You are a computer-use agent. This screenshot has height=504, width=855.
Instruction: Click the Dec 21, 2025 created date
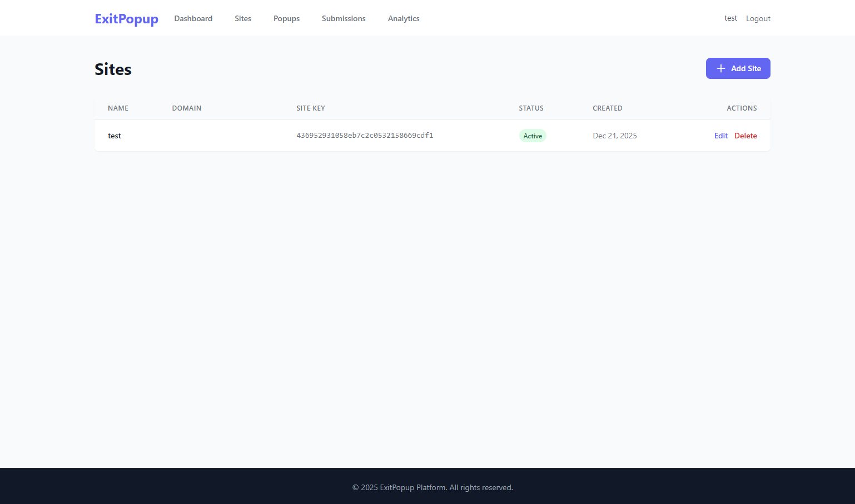click(614, 136)
